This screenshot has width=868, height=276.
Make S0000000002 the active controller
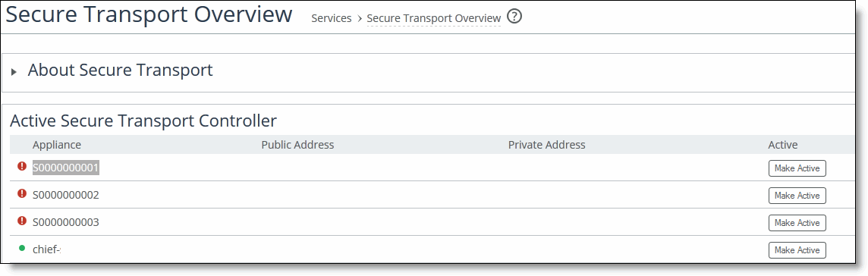797,195
